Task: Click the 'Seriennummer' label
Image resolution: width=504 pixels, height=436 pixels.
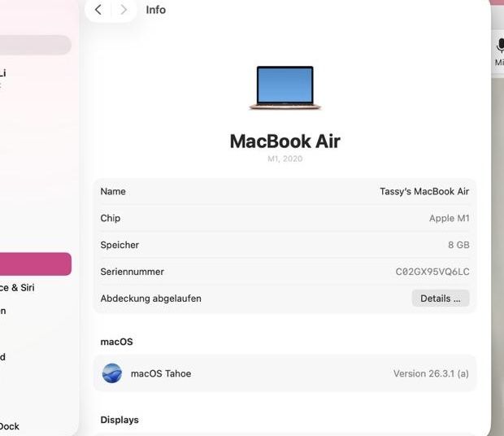Action: pos(133,272)
